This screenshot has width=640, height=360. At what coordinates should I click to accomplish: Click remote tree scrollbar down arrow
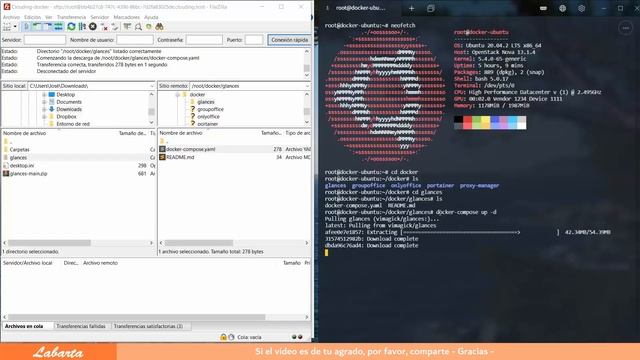pos(307,122)
